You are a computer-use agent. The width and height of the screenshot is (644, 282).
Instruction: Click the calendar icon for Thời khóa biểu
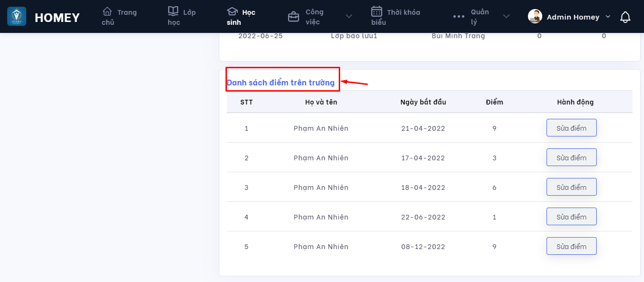point(376,11)
